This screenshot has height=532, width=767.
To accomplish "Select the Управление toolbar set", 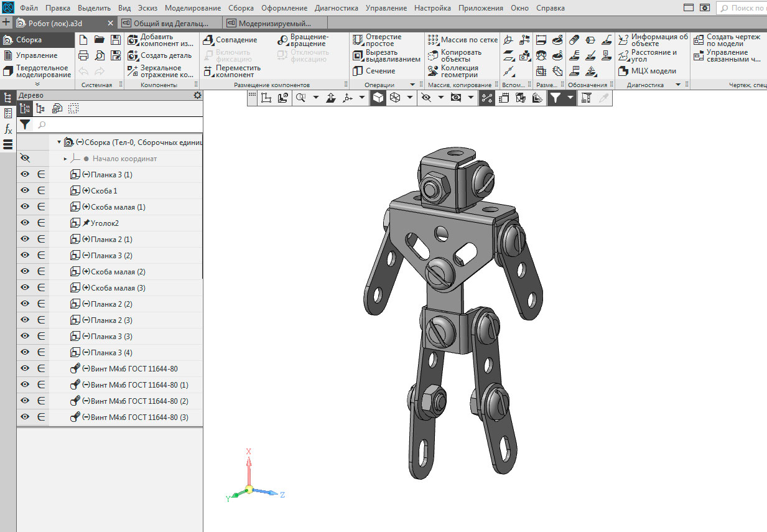I will [x=36, y=55].
